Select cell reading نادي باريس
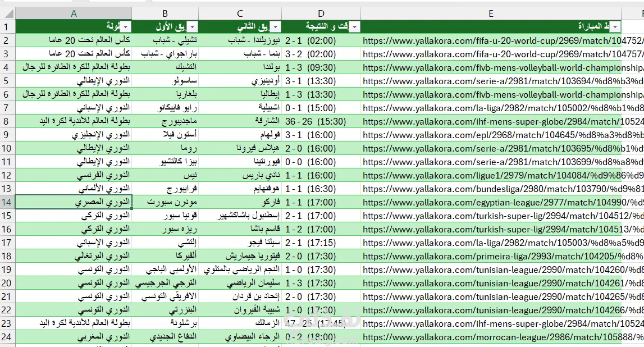 point(240,175)
